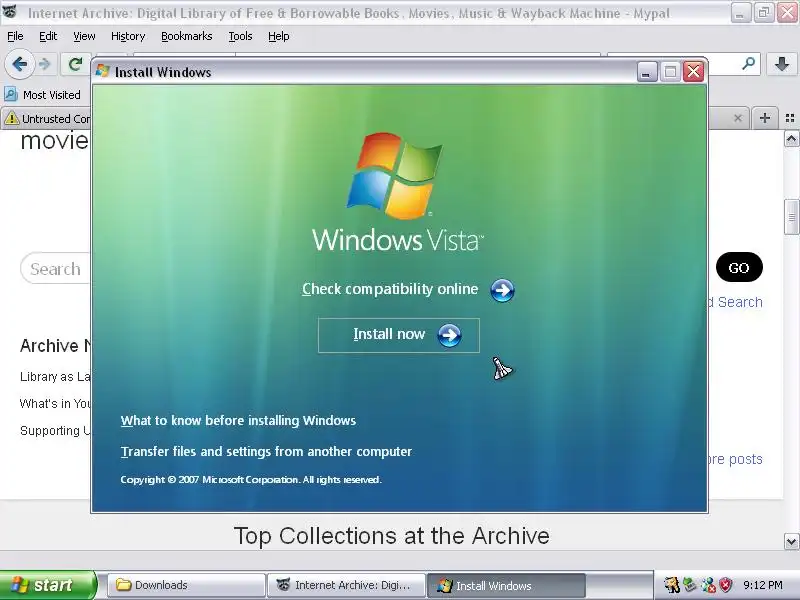Open the File menu in Mypal
The height and width of the screenshot is (600, 800).
point(15,36)
